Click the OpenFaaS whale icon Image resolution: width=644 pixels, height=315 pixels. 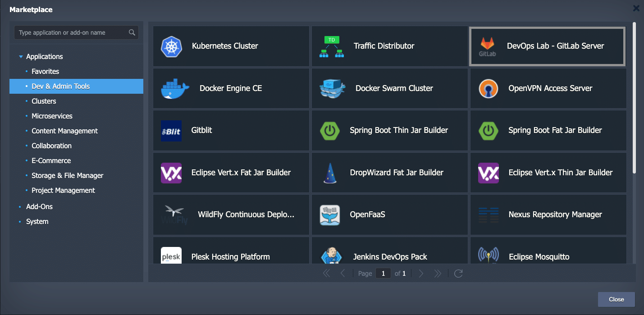(330, 215)
